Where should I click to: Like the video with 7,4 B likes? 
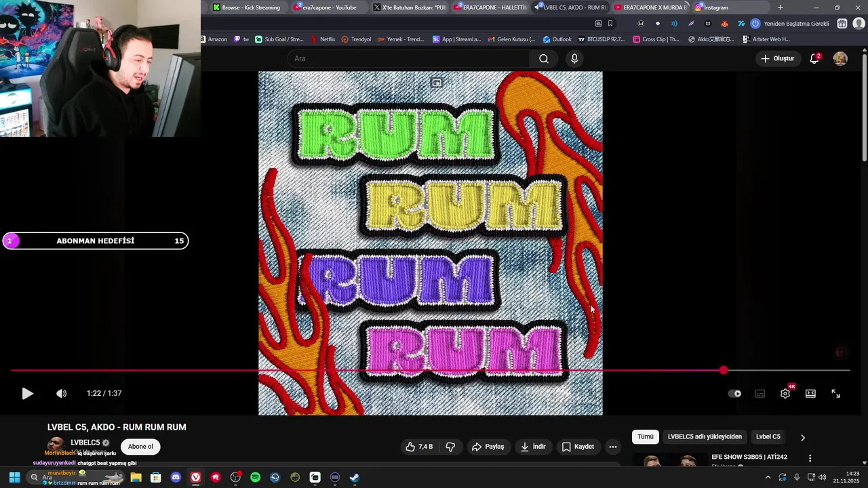click(419, 447)
